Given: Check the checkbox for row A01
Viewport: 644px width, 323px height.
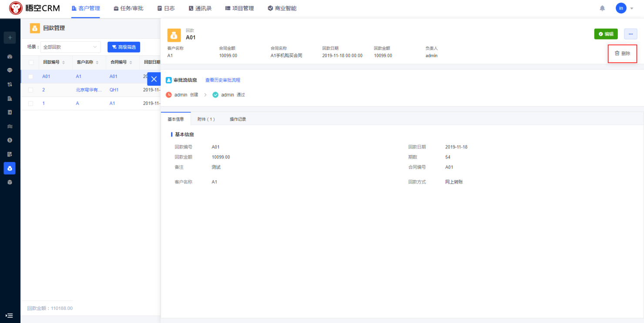Looking at the screenshot, I should click(31, 77).
